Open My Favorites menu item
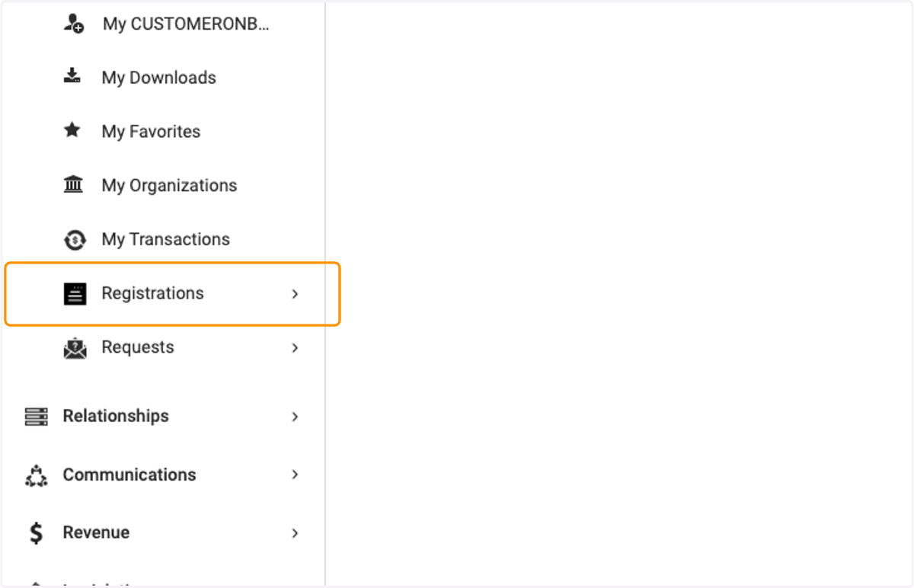The height and width of the screenshot is (588, 914). (x=151, y=132)
